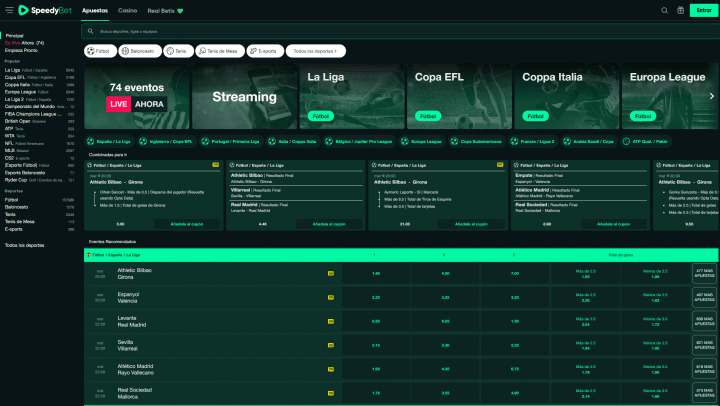Image resolution: width=720 pixels, height=406 pixels.
Task: Open En Vivo Ahora in sidebar
Action: pyautogui.click(x=24, y=43)
